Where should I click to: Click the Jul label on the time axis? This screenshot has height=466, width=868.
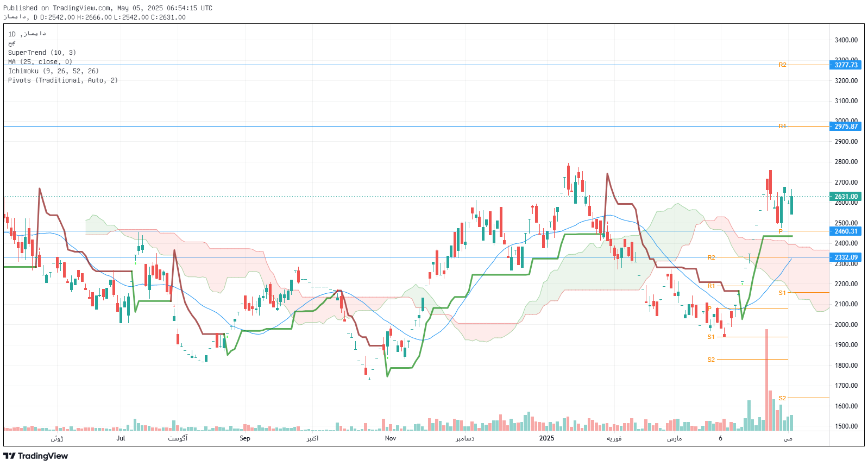point(121,438)
